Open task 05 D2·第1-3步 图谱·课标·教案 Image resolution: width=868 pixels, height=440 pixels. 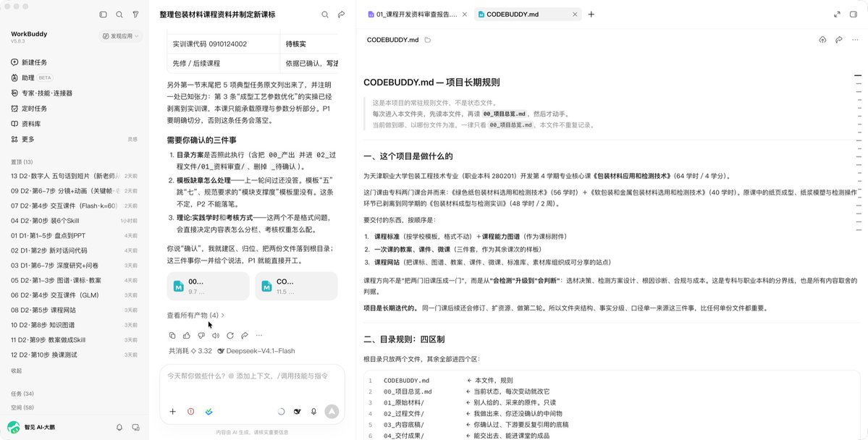[x=74, y=281]
